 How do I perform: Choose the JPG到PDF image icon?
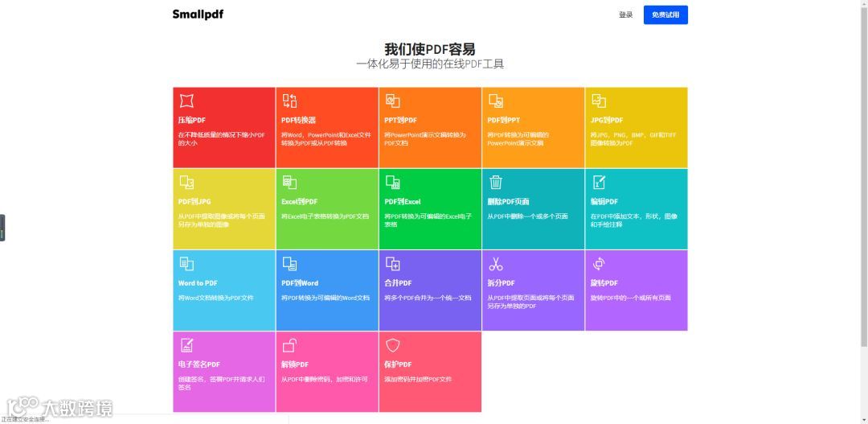pyautogui.click(x=599, y=101)
